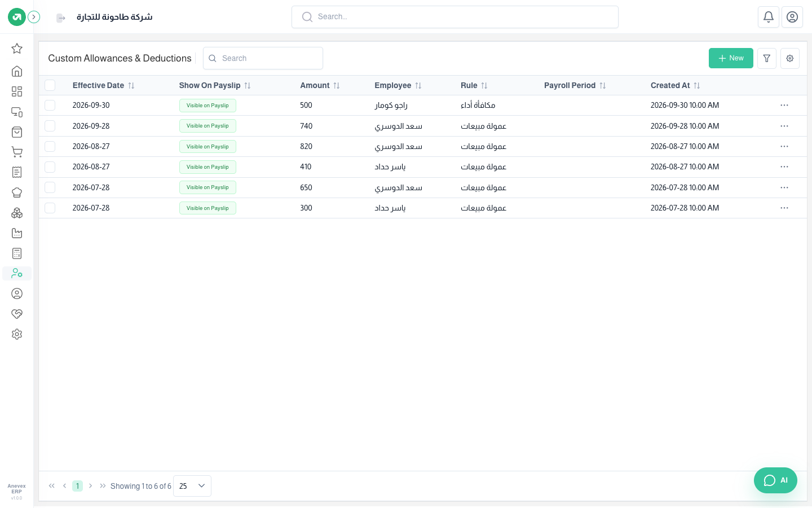Check the row with amount 650
Viewport: 812px width, 508px height.
50,187
